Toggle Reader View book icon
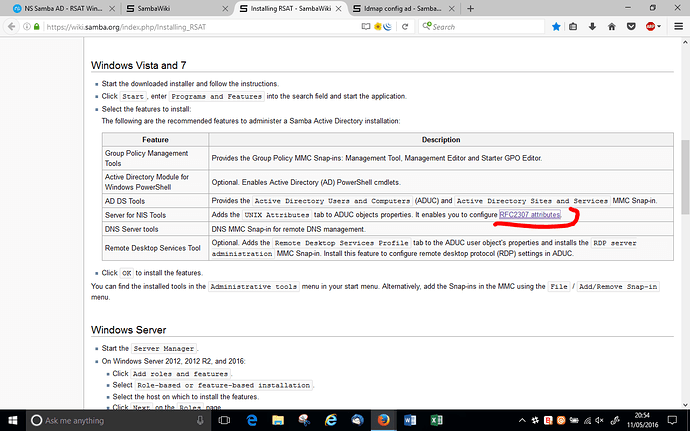The width and height of the screenshot is (690, 431). point(366,27)
